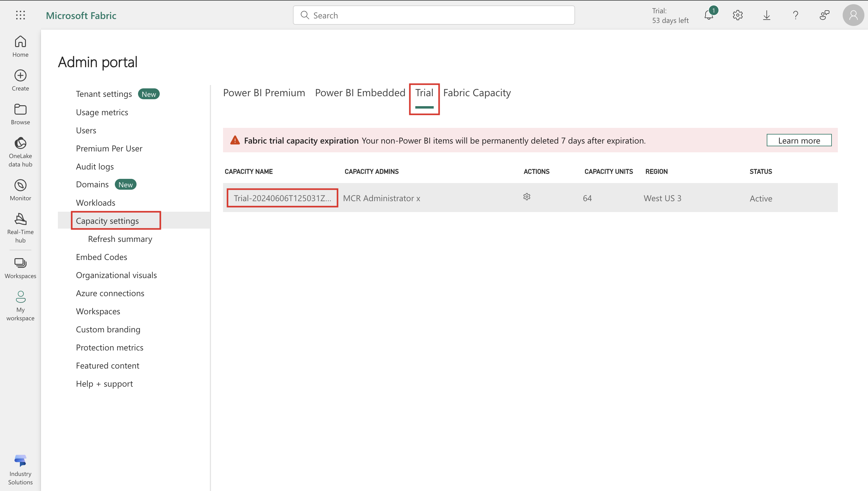Screen dimensions: 868x491
Task: Switch to the Fabric Capacity tab
Action: coord(477,93)
